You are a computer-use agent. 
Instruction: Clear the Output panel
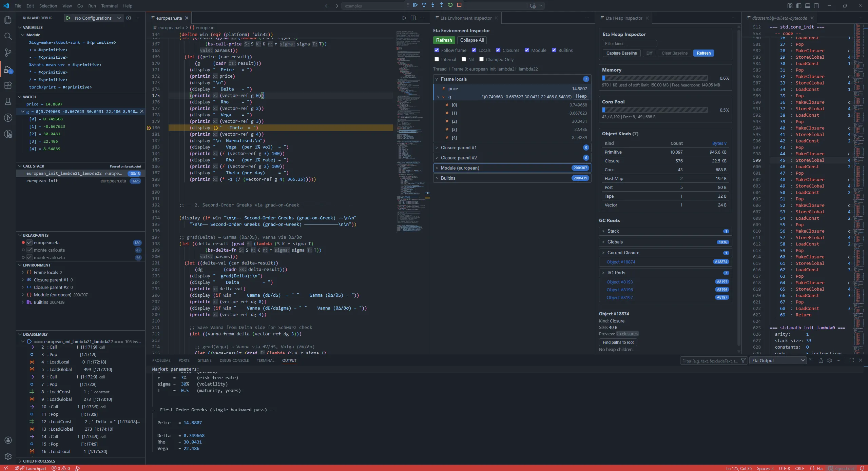coord(812,360)
